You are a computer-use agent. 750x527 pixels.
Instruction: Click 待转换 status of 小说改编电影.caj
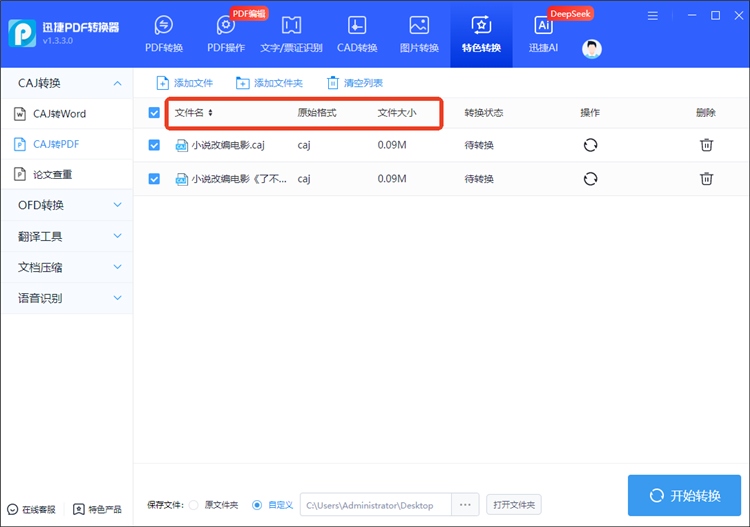[x=479, y=145]
